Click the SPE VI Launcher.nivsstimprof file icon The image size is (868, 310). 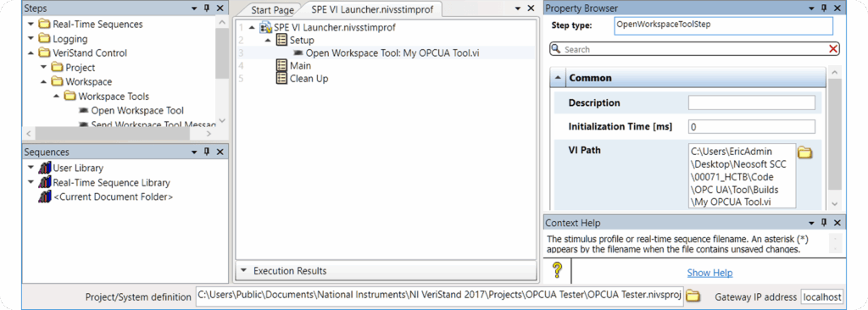pos(265,27)
